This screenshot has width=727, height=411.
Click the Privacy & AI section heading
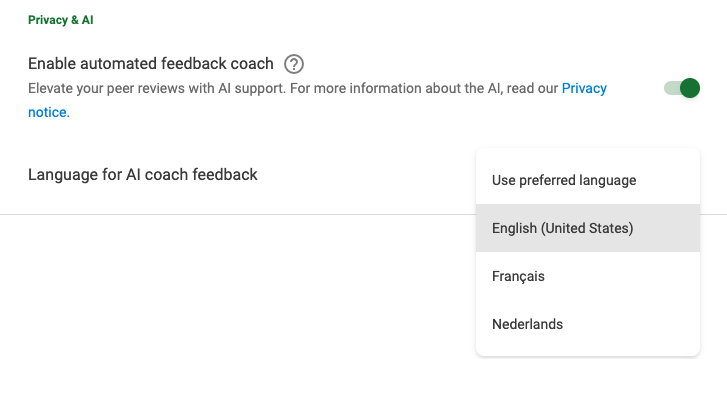(61, 20)
